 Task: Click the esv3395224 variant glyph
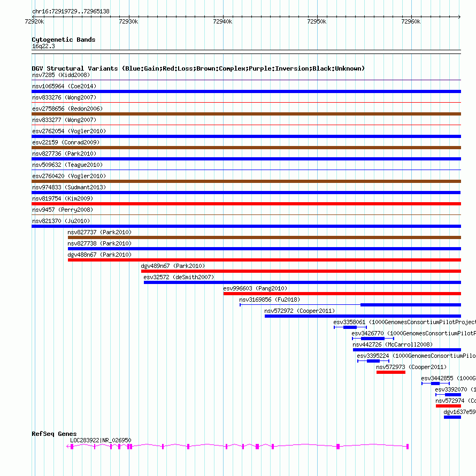(x=373, y=361)
